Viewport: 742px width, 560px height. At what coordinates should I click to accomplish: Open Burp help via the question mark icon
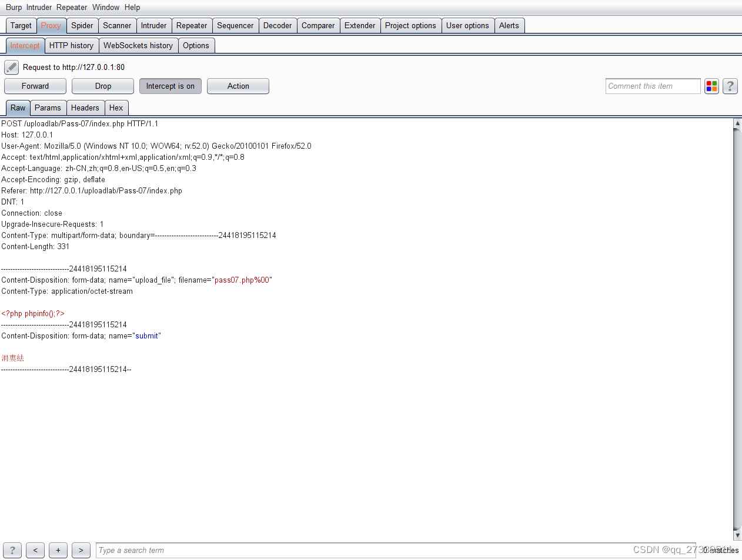pyautogui.click(x=730, y=86)
